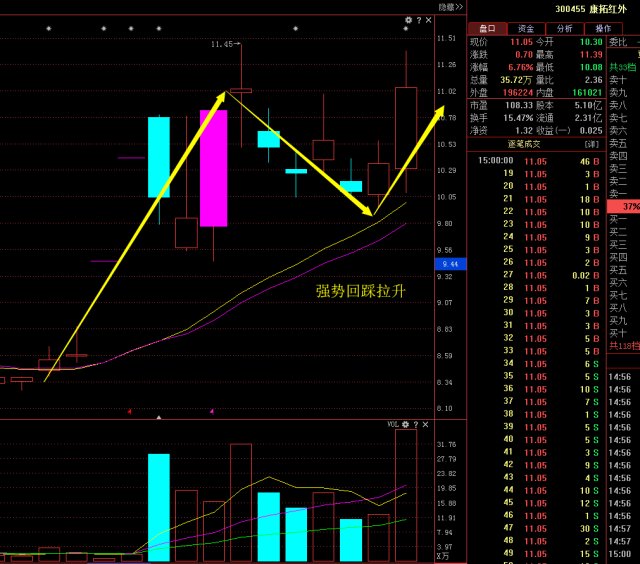The width and height of the screenshot is (640, 564).
Task: Collapse the side panel via 隐藏>>
Action: (451, 7)
